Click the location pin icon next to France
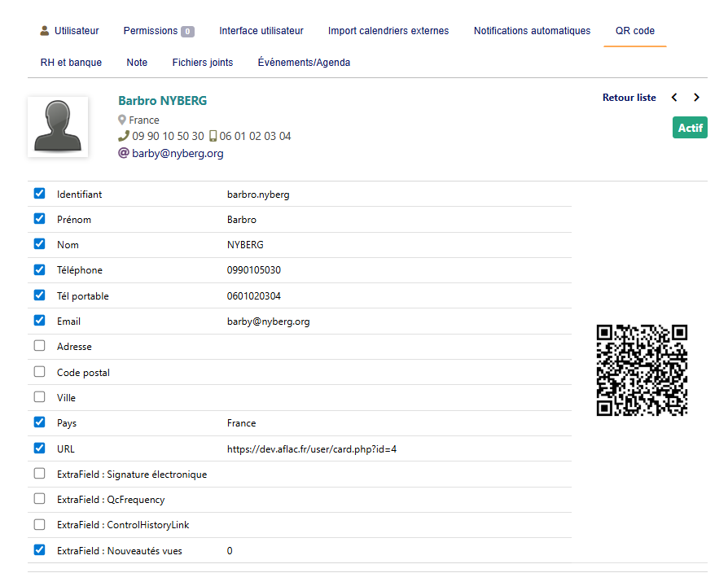This screenshot has width=728, height=573. [x=124, y=119]
